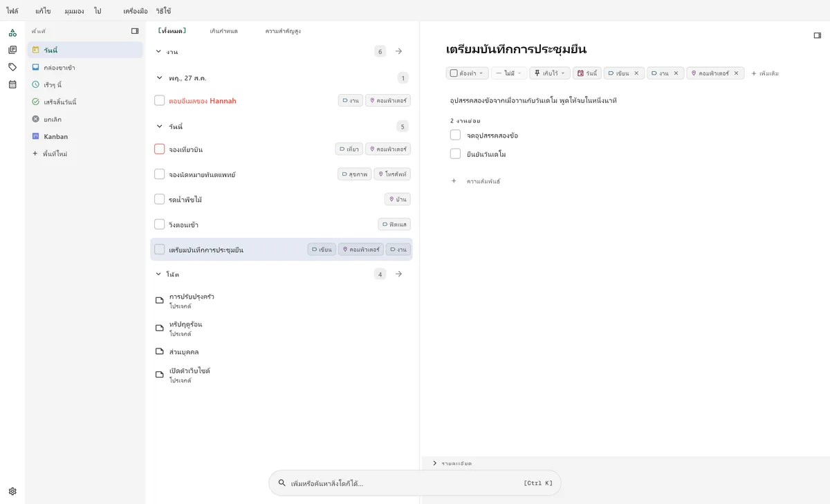Screen dimensions: 830x504
Task: Collapse the sidebar with the panel icon
Action: tap(135, 31)
